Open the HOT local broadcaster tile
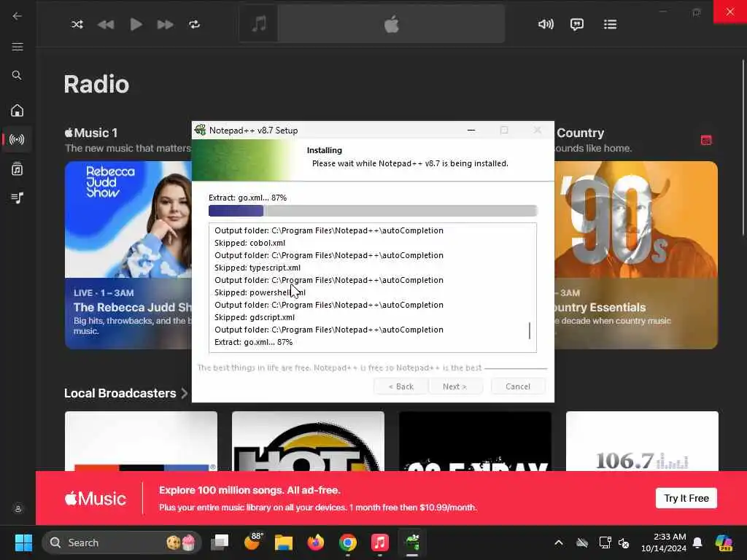Image resolution: width=747 pixels, height=560 pixels. pos(309,441)
